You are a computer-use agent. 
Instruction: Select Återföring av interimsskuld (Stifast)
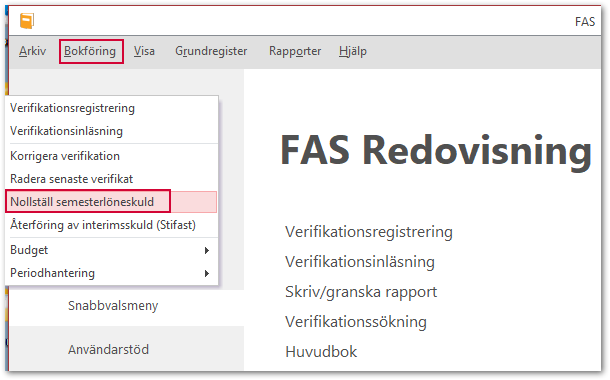(x=112, y=225)
